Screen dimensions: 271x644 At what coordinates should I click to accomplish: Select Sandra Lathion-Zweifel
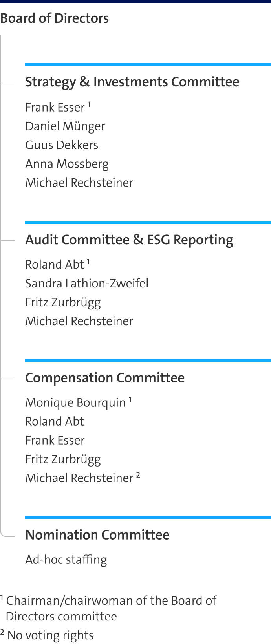click(x=87, y=283)
